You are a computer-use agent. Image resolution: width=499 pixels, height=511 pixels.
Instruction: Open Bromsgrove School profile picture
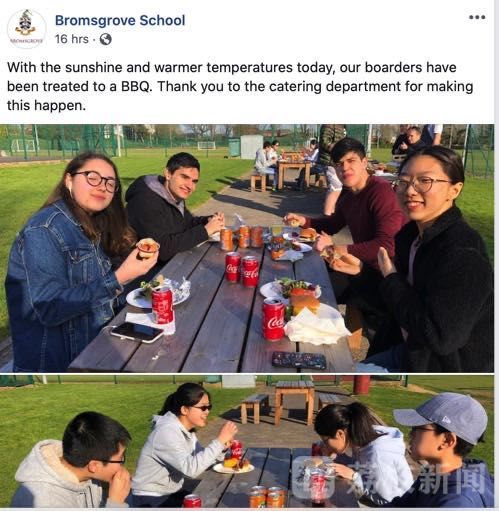(x=26, y=29)
